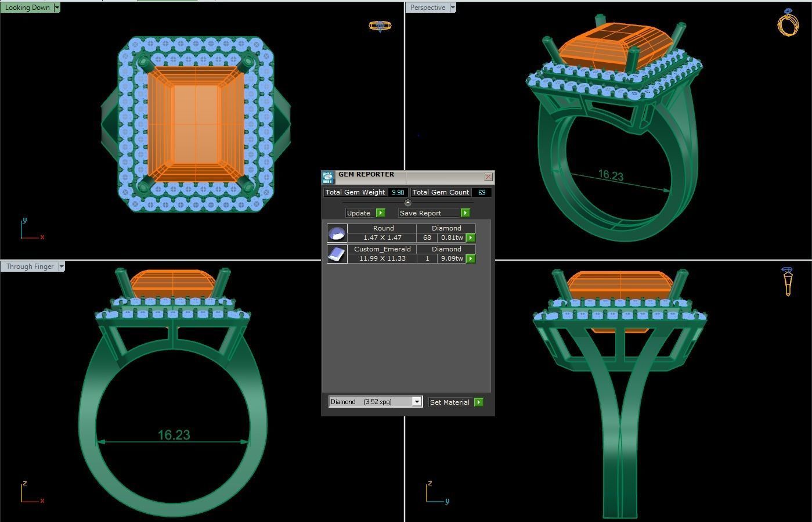Open the Perspective viewport dropdown arrow
This screenshot has height=522, width=812.
453,8
